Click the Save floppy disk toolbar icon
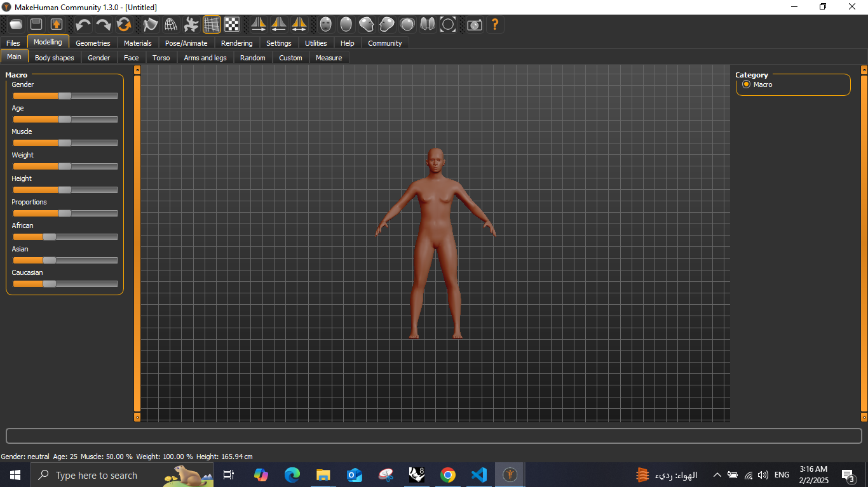Image resolution: width=868 pixels, height=487 pixels. click(x=37, y=25)
